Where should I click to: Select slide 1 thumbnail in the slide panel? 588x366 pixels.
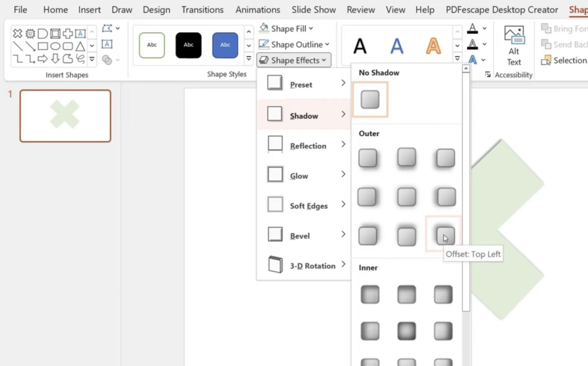(65, 116)
